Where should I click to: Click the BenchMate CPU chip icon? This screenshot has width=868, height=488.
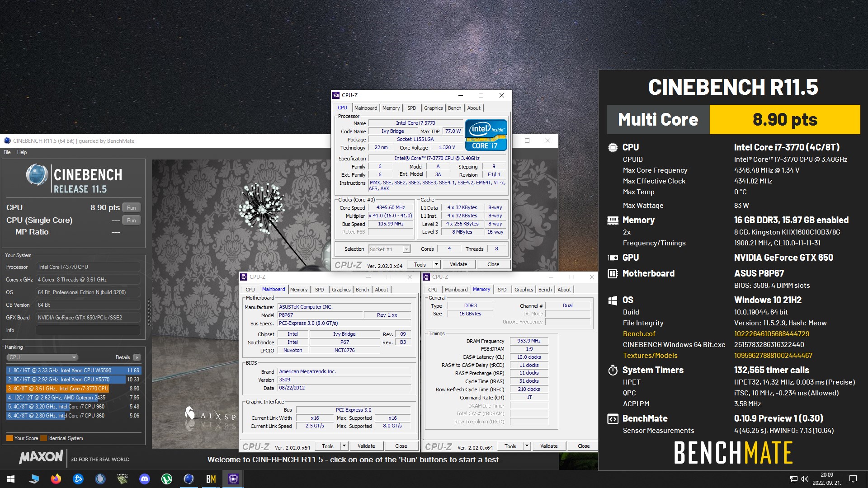613,147
